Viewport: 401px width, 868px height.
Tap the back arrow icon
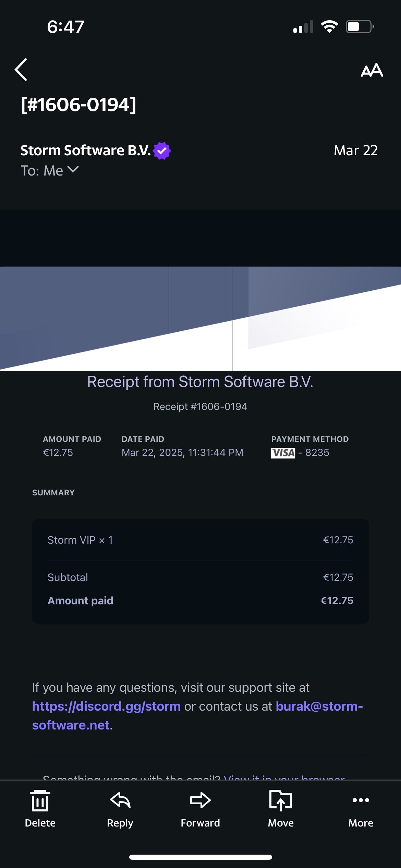21,70
